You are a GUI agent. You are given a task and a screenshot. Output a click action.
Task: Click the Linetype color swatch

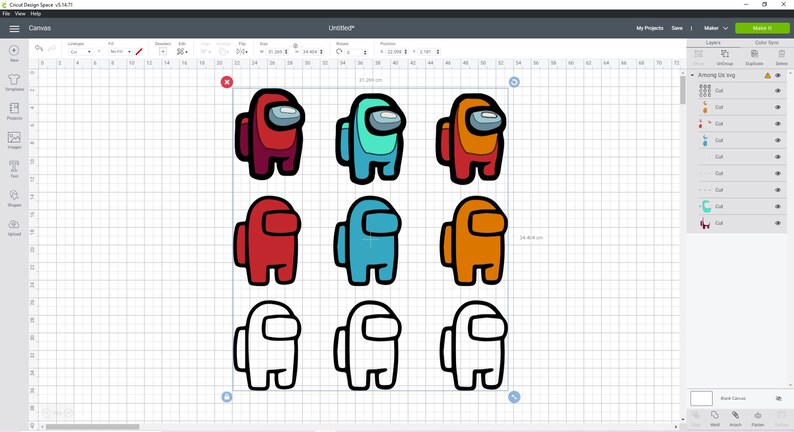click(99, 52)
